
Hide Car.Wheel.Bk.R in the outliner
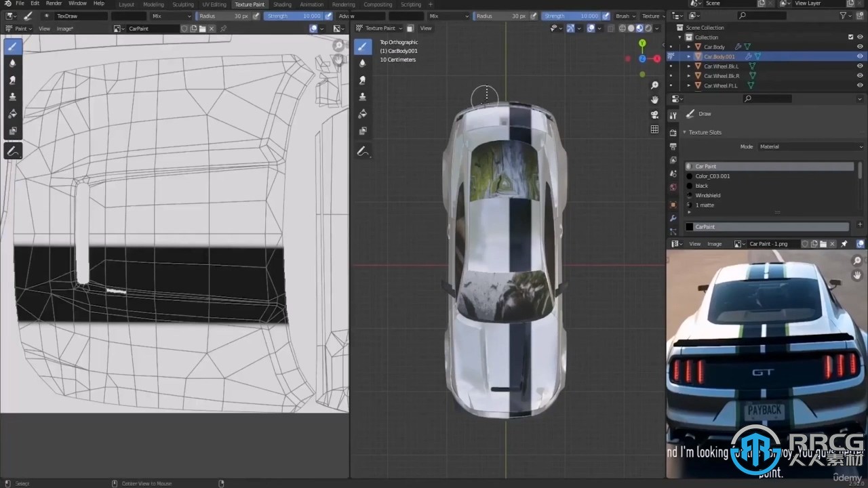pos(860,76)
